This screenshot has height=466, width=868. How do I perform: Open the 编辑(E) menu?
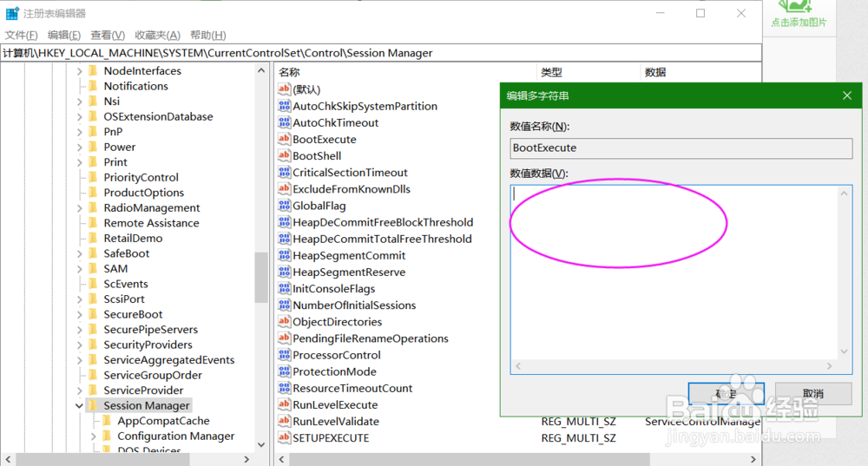click(64, 35)
